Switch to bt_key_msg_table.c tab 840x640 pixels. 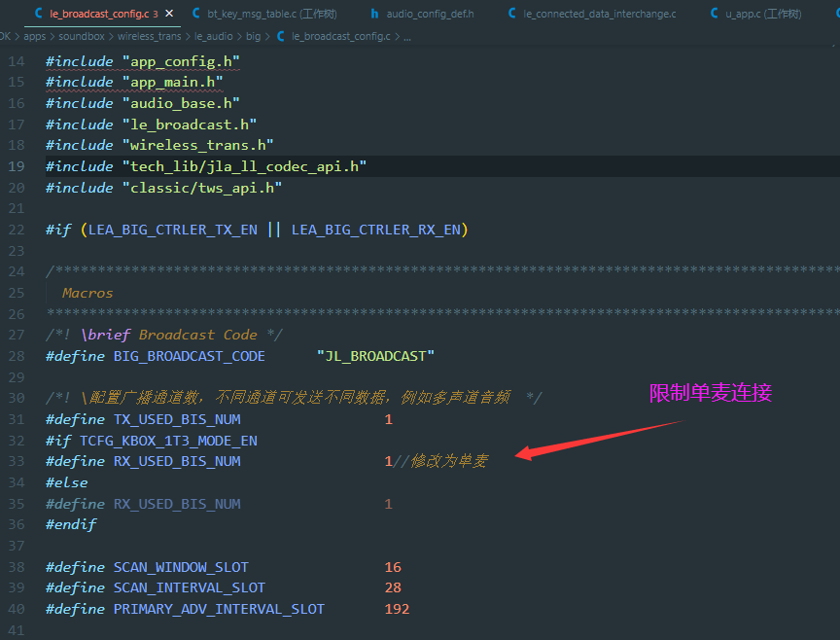[x=263, y=14]
